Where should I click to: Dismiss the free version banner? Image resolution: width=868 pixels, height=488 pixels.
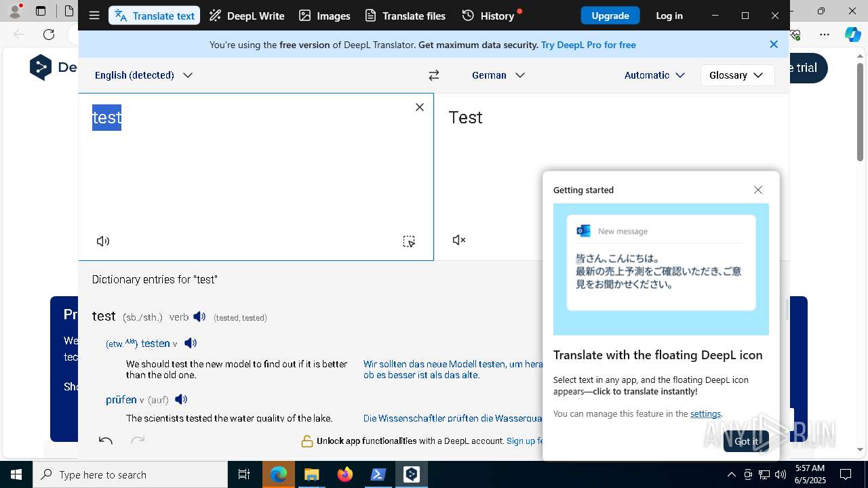(x=774, y=44)
